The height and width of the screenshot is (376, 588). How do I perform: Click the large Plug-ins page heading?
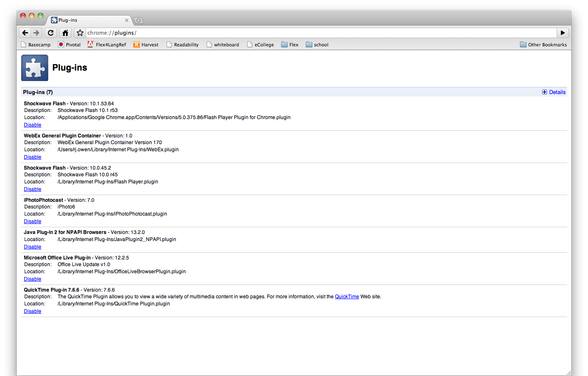click(70, 68)
